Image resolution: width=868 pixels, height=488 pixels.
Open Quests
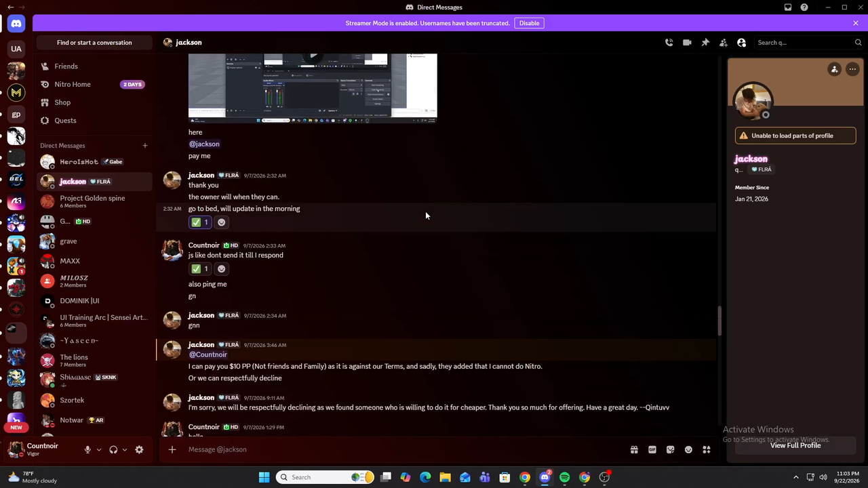94,121
